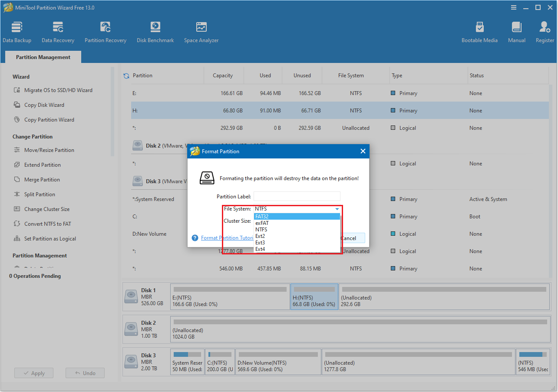Screen dimensions: 558x392
Task: Open Disk Benchmark
Action: (x=155, y=30)
